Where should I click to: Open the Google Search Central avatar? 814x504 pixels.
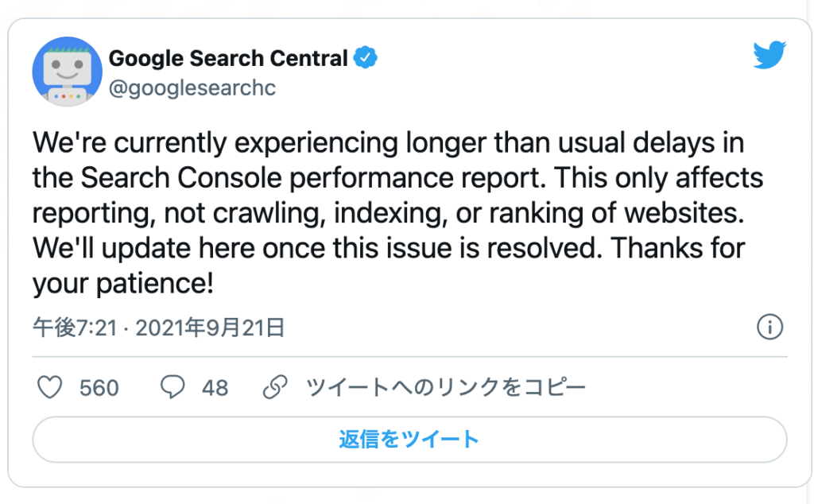[x=68, y=72]
